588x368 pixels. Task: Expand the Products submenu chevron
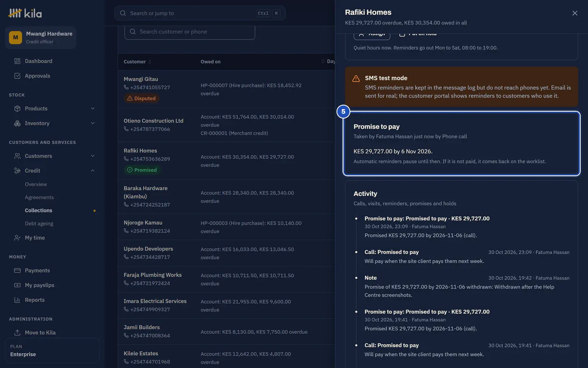point(93,108)
